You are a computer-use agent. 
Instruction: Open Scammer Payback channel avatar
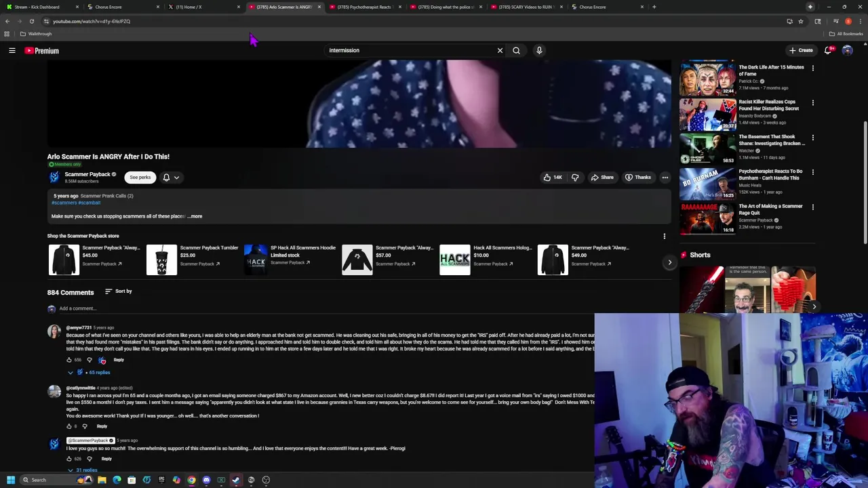point(54,178)
